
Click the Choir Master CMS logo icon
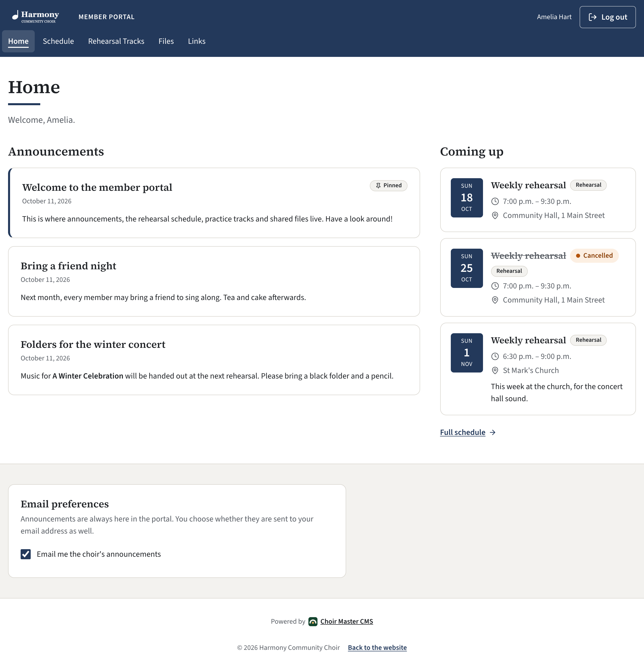[313, 621]
